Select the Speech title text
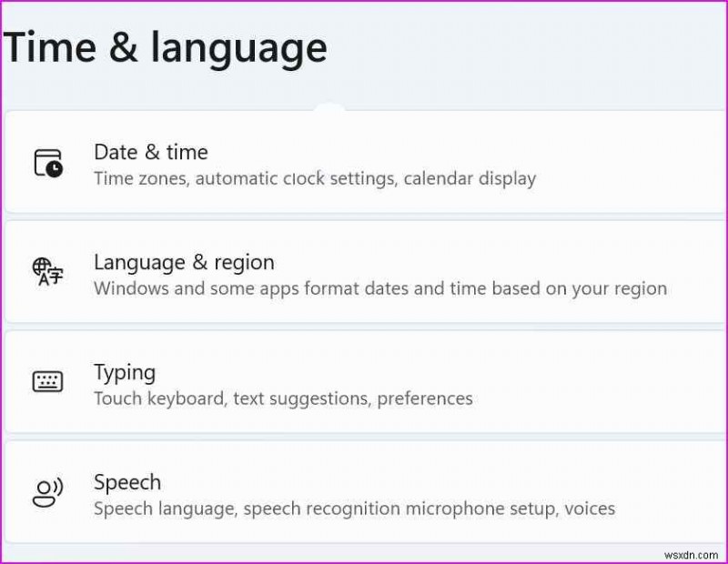728x564 pixels. [127, 482]
